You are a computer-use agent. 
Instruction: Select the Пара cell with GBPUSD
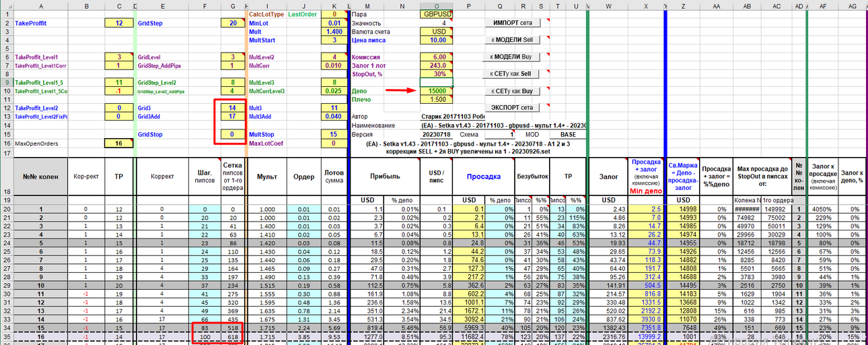coord(437,14)
